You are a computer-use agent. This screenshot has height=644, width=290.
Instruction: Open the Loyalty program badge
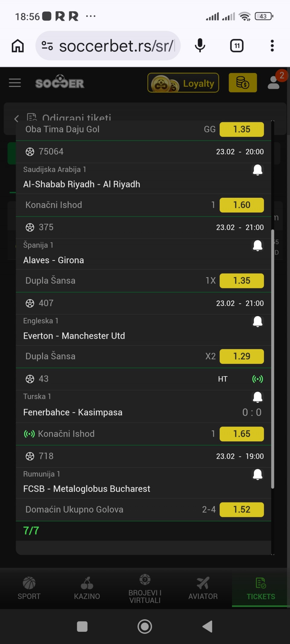183,83
